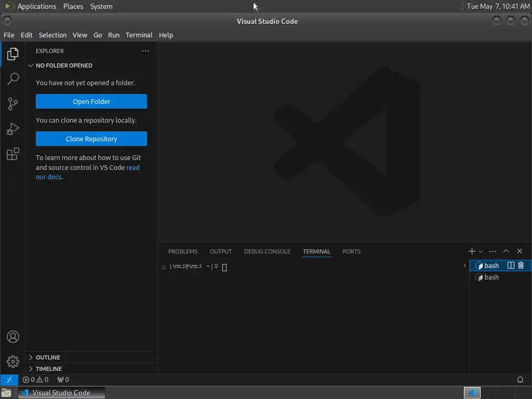Open the Source Control view icon
The width and height of the screenshot is (532, 399).
point(12,104)
